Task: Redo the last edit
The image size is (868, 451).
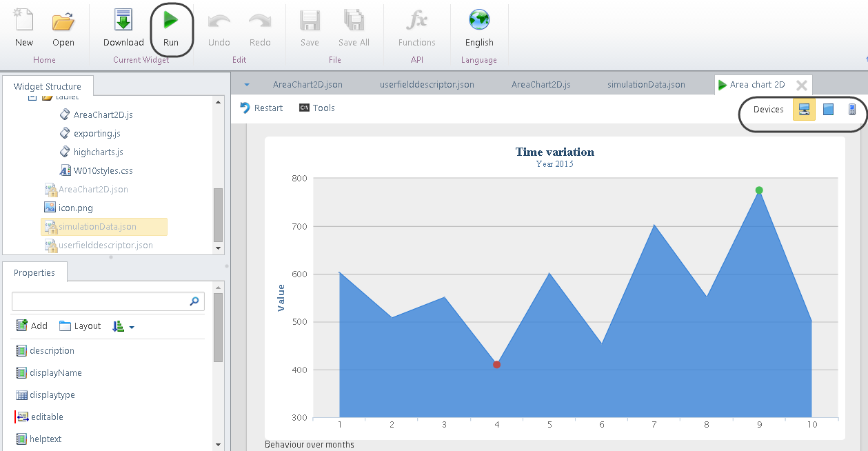Action: (x=260, y=28)
